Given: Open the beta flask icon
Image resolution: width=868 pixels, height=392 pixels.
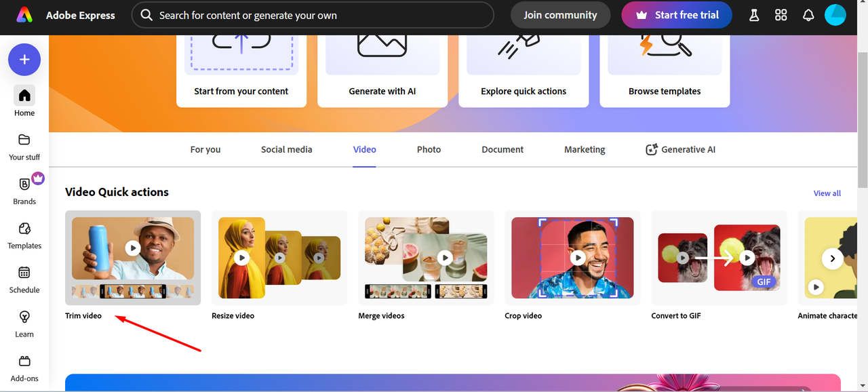Looking at the screenshot, I should click(x=754, y=15).
